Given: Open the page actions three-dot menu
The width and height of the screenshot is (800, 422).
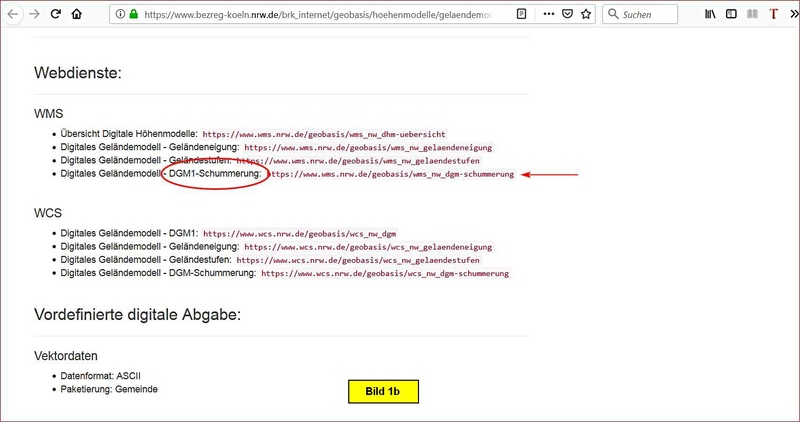Looking at the screenshot, I should coord(547,15).
